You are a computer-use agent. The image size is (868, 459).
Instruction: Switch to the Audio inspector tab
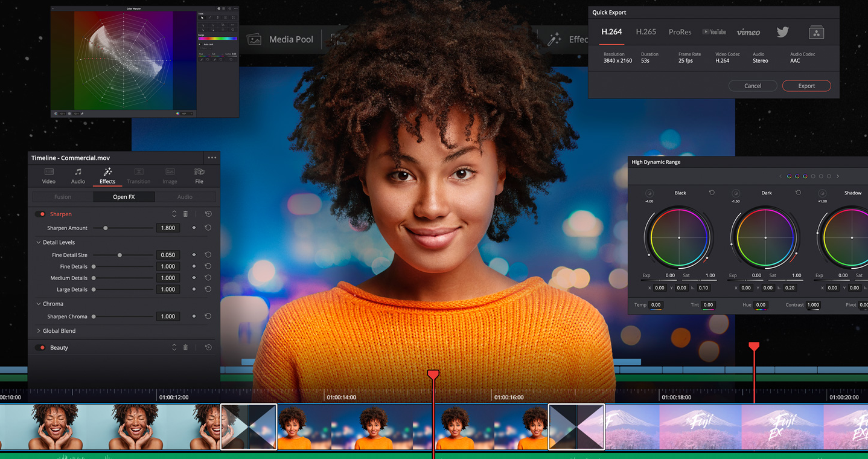click(78, 175)
